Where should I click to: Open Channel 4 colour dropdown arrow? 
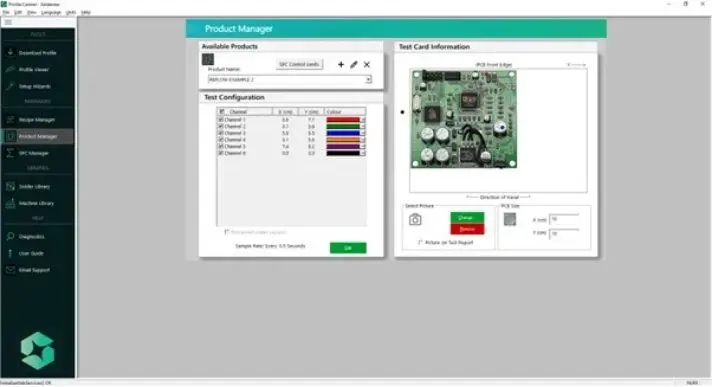point(363,140)
